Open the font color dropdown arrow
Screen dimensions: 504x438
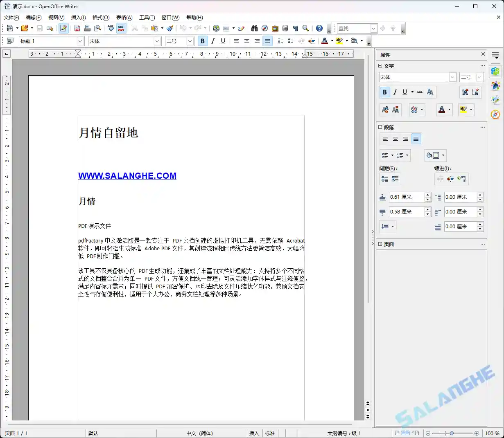332,41
